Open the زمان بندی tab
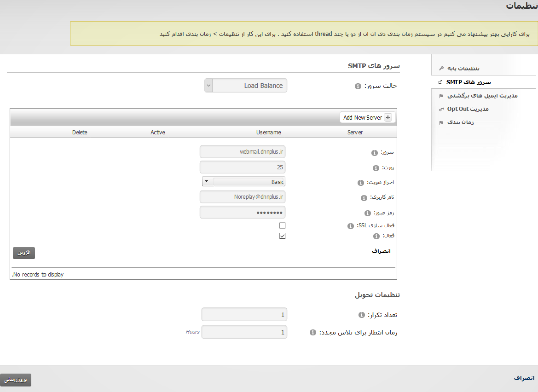 pos(461,122)
